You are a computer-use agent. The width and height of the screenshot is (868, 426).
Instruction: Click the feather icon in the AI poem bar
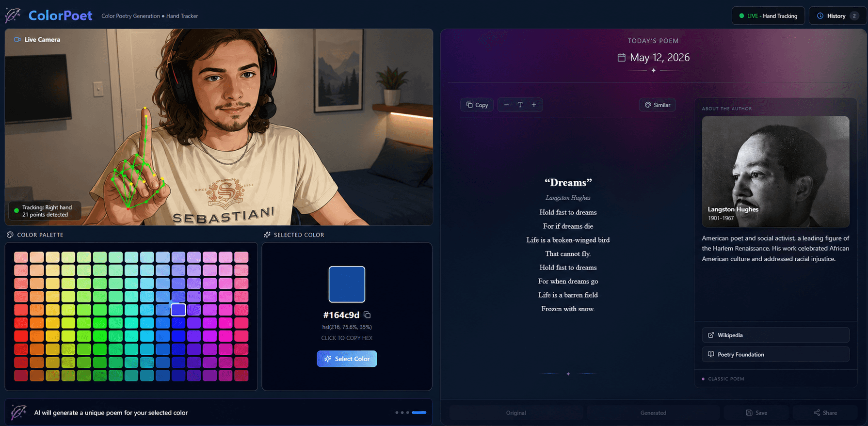coord(18,412)
